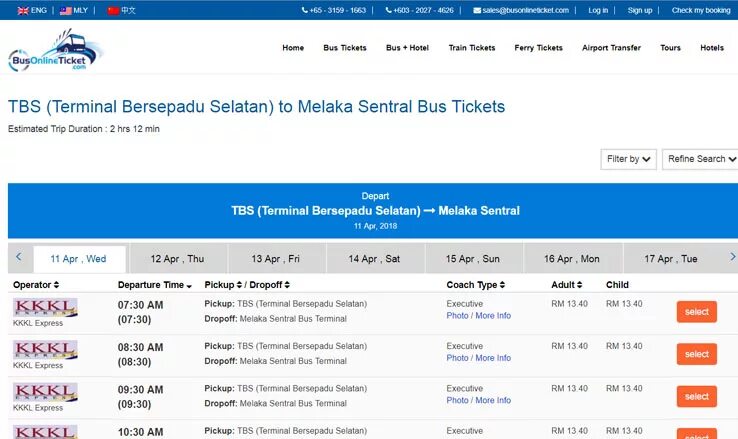738x439 pixels.
Task: Open the Check my booking link
Action: click(701, 10)
